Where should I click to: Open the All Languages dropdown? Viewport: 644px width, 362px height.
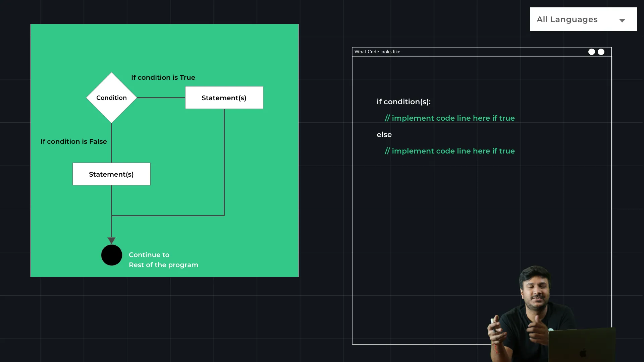(567, 19)
